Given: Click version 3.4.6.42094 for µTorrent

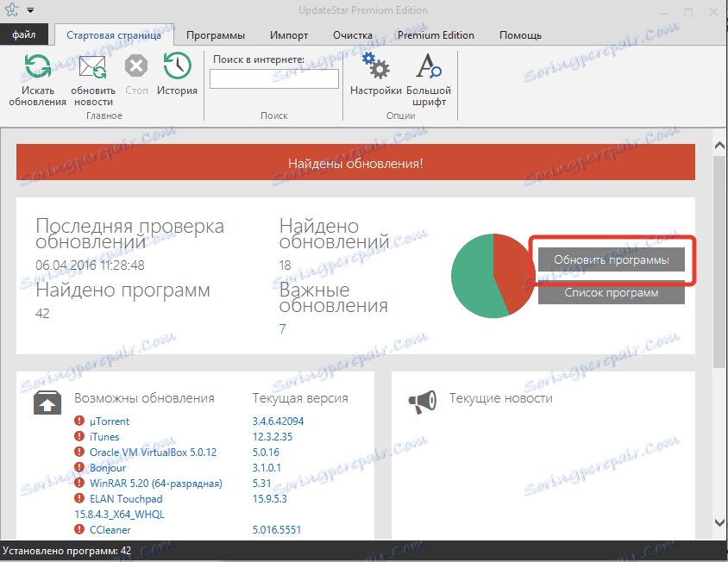Looking at the screenshot, I should coord(278,421).
